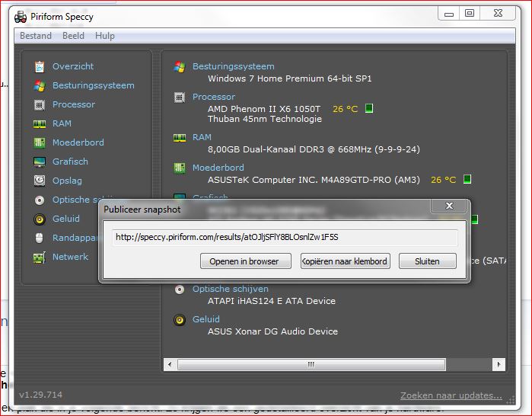Click the Grafisch monitor icon in sidebar

[40, 162]
